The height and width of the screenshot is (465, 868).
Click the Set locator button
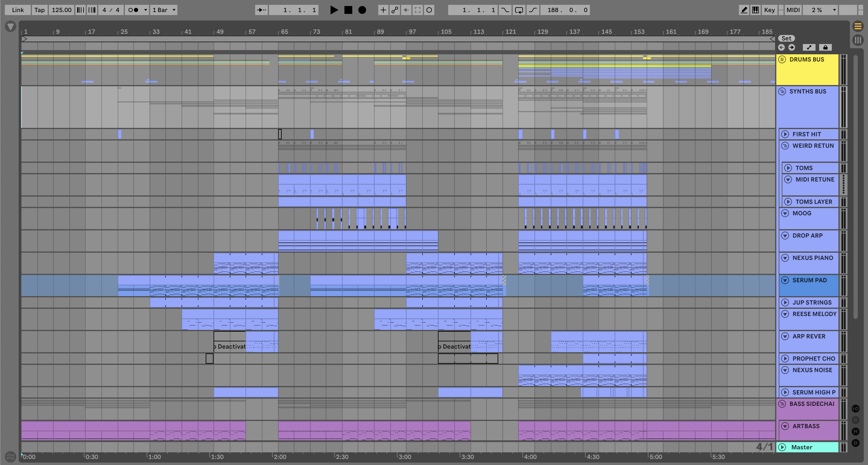tap(786, 38)
